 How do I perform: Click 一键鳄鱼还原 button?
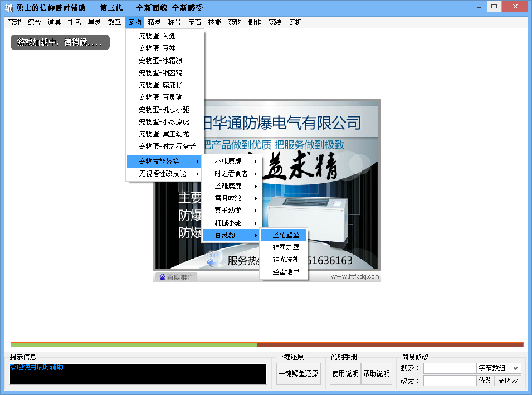pos(298,374)
